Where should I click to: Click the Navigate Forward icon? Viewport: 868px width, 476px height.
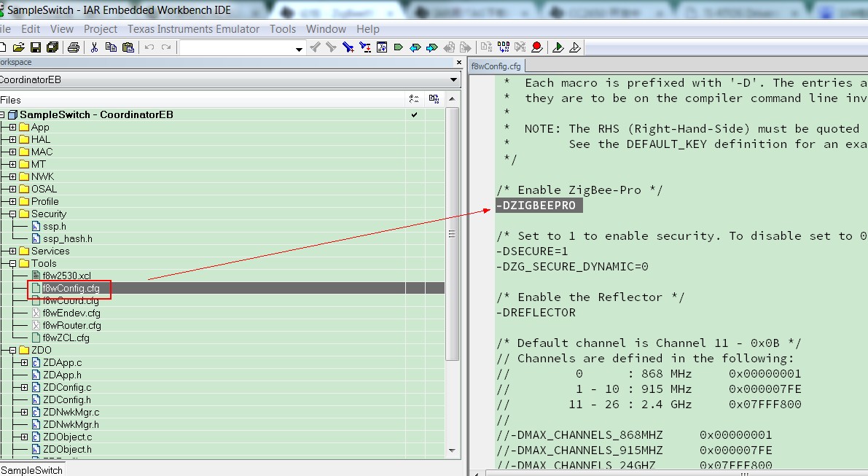click(x=466, y=47)
